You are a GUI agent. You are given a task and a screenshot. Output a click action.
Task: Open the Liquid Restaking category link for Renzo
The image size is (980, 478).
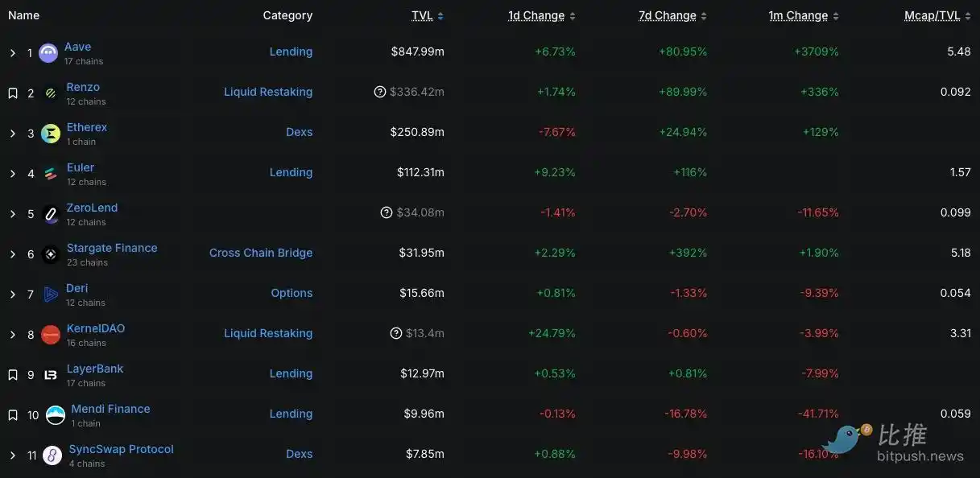point(268,92)
